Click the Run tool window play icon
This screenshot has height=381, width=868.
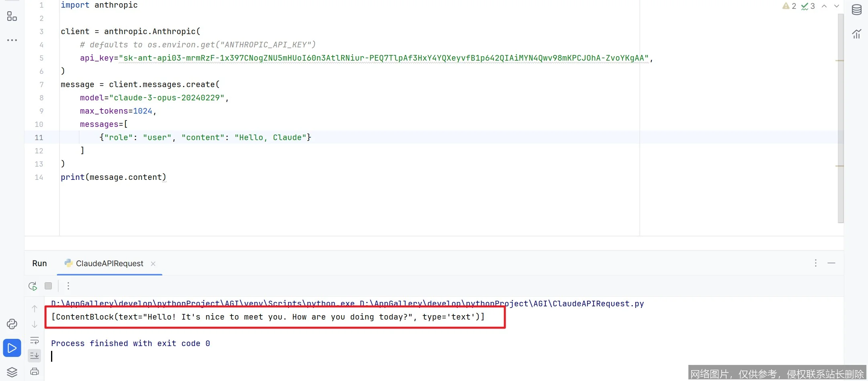point(12,348)
